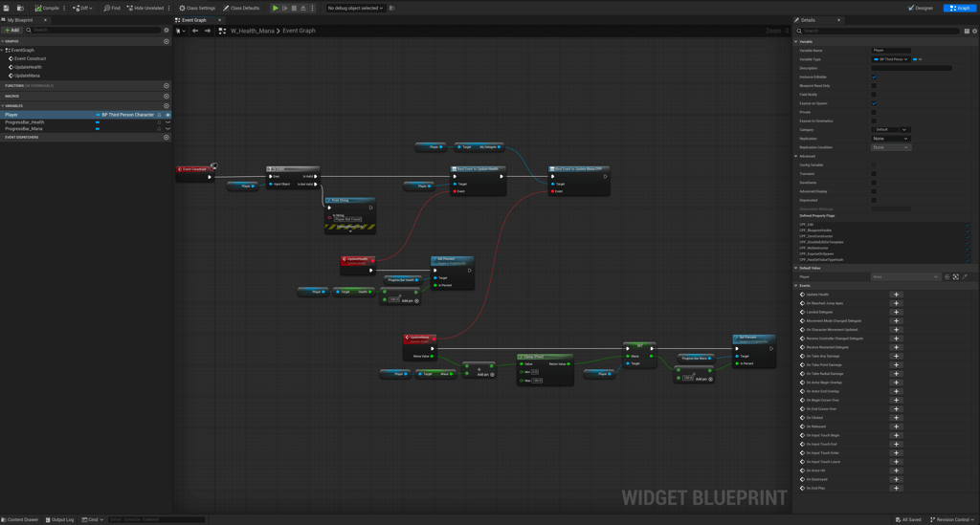
Task: Click the Add button in My Blueprint
Action: (11, 30)
